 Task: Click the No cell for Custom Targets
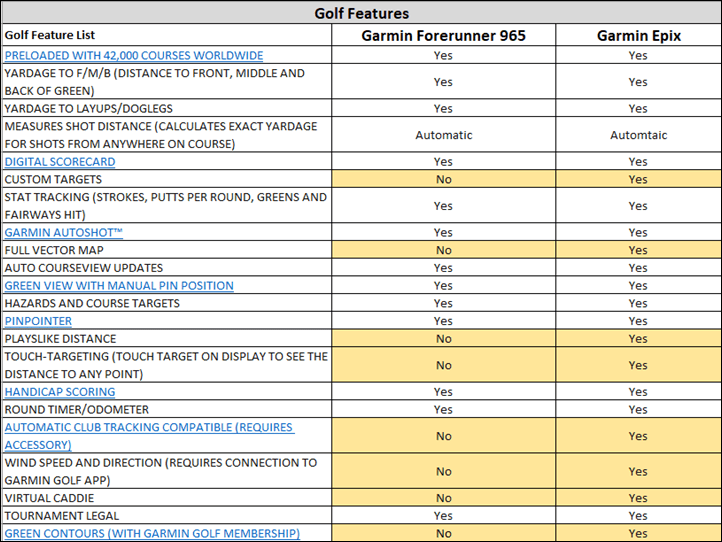click(x=443, y=179)
